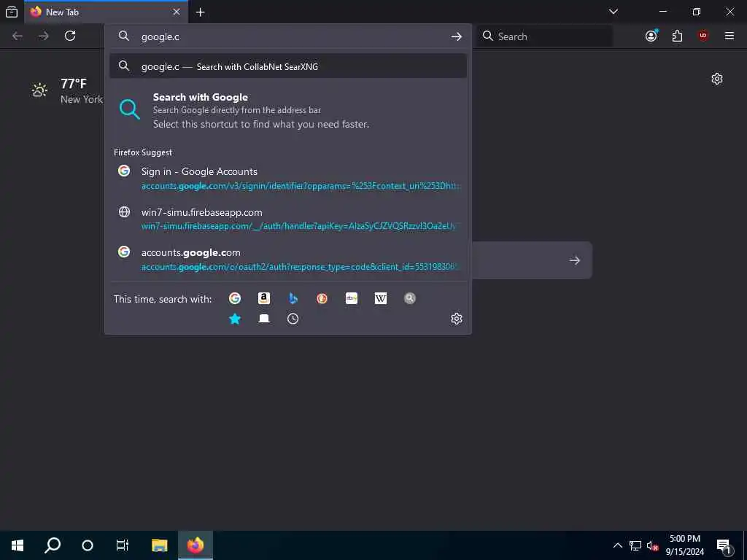Search this time with Amazon icon
747x560 pixels.
click(264, 298)
